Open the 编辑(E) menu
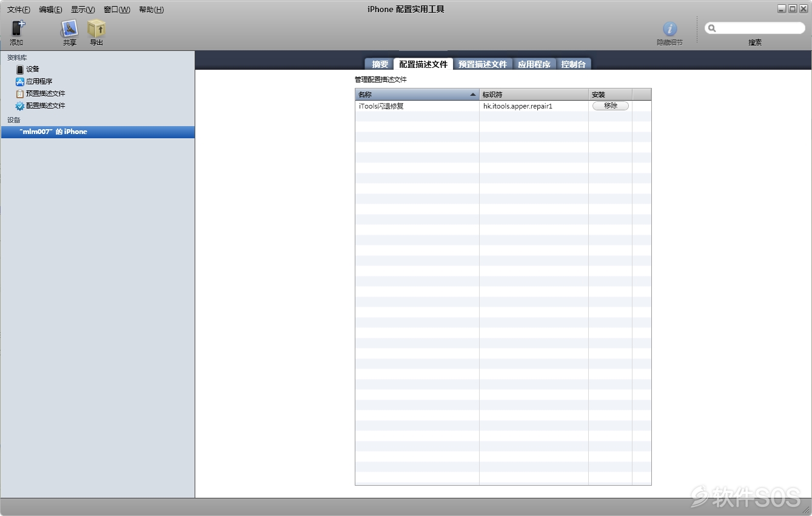The image size is (812, 516). coord(50,10)
